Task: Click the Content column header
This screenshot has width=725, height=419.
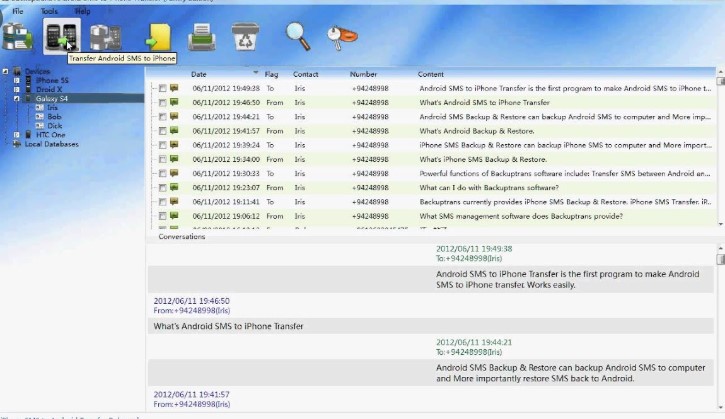Action: point(430,74)
